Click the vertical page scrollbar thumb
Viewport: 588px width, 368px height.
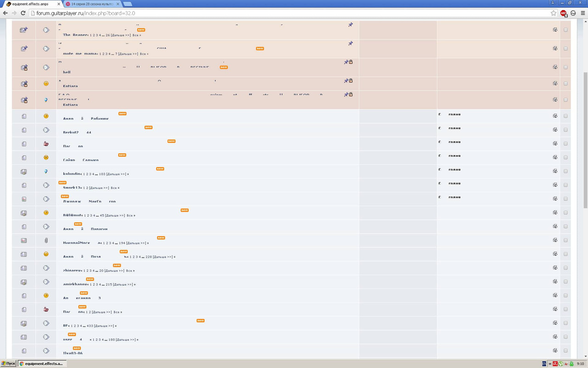click(x=585, y=140)
